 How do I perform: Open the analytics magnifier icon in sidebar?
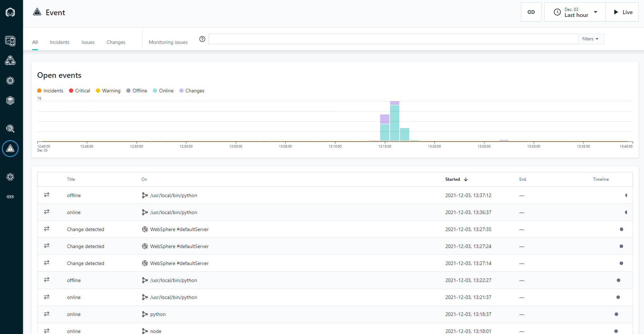pos(10,128)
